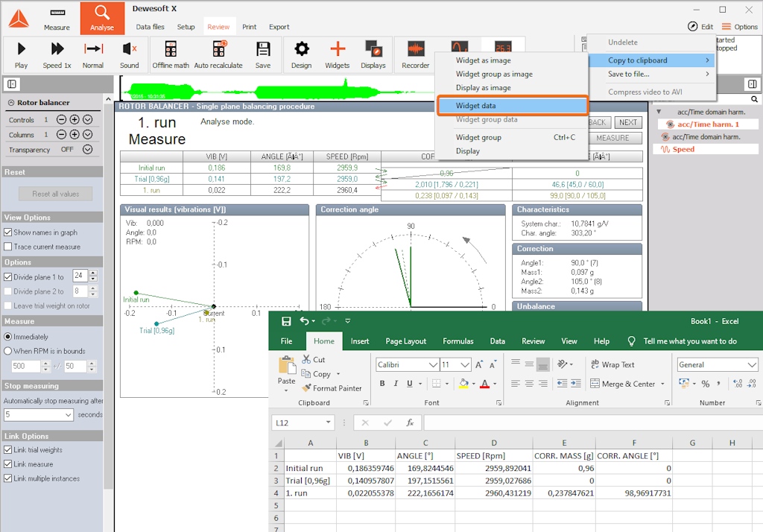Open Dewesoft Options menu

pyautogui.click(x=740, y=27)
